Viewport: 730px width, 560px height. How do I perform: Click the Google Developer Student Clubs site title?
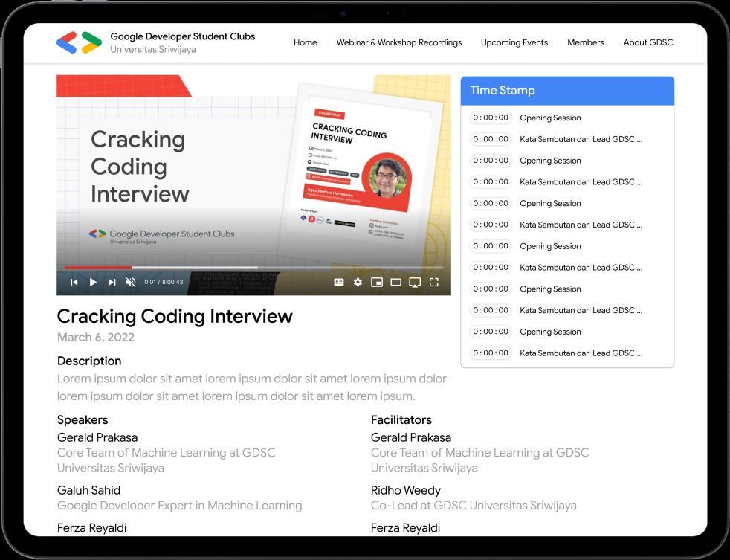183,36
